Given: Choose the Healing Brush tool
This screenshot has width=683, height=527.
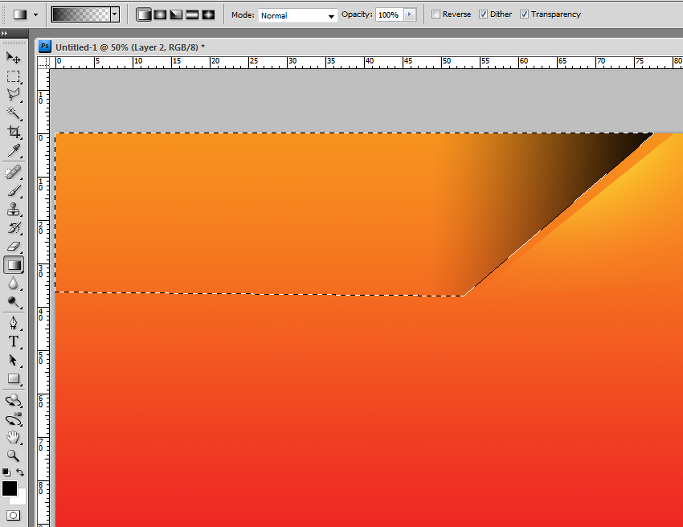Looking at the screenshot, I should click(13, 173).
